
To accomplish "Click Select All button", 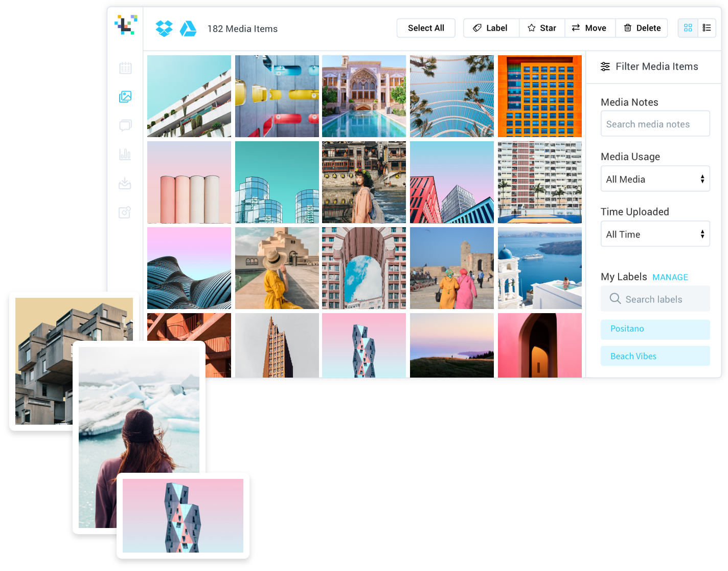I will pyautogui.click(x=426, y=28).
